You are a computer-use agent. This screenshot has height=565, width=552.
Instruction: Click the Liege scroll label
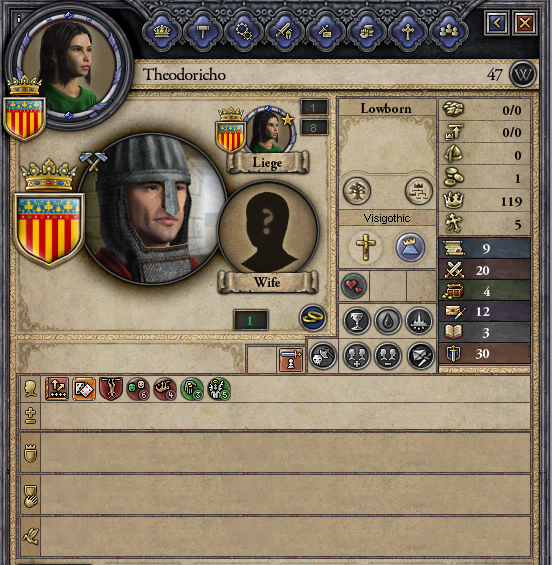pos(268,163)
